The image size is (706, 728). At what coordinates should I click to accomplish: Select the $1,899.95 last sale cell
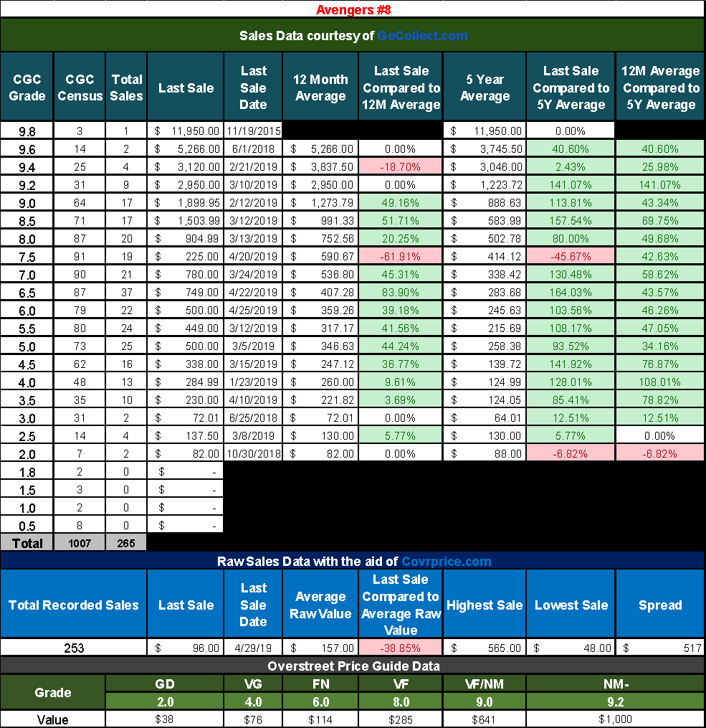(186, 203)
